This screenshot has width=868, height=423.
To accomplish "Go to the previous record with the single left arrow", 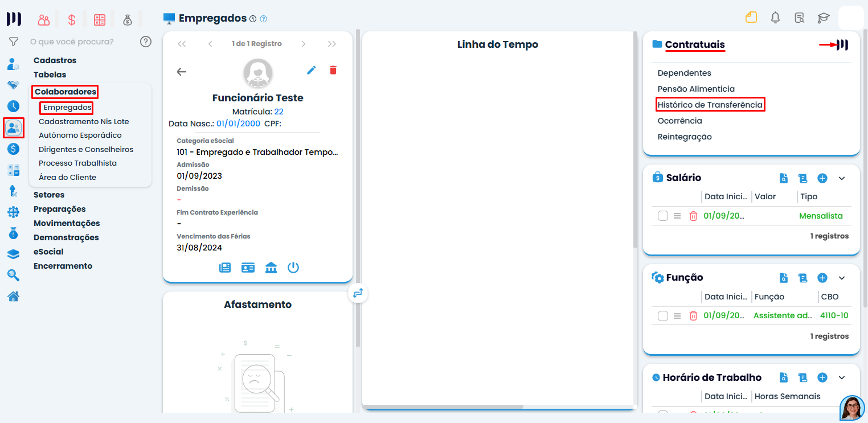I will click(x=210, y=44).
